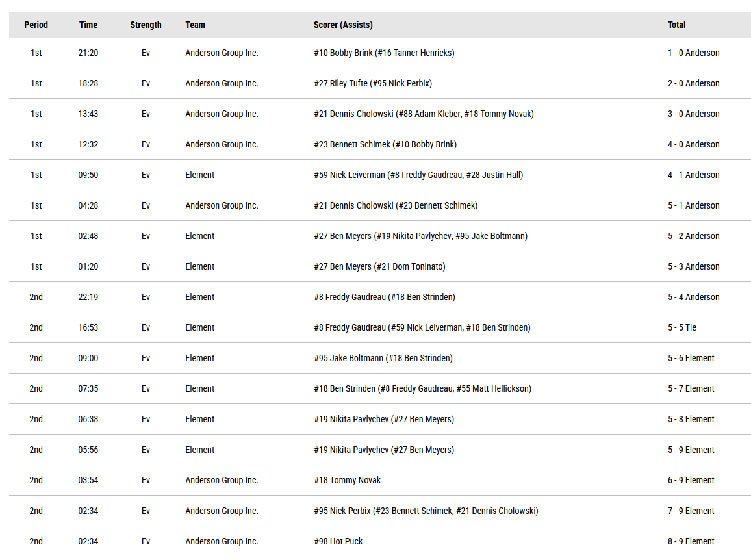Click the 2 - 0 Anderson total
Viewport: 751px width, 560px height.
(694, 83)
